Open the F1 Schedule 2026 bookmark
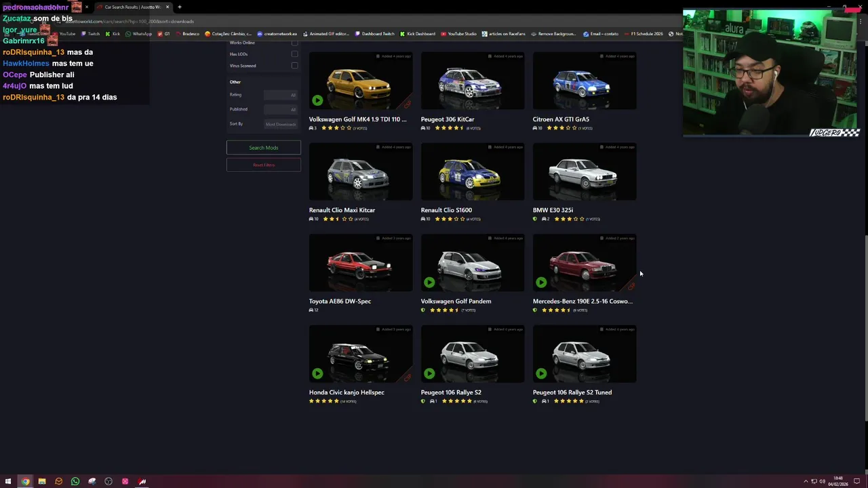The width and height of the screenshot is (868, 488). tap(643, 33)
